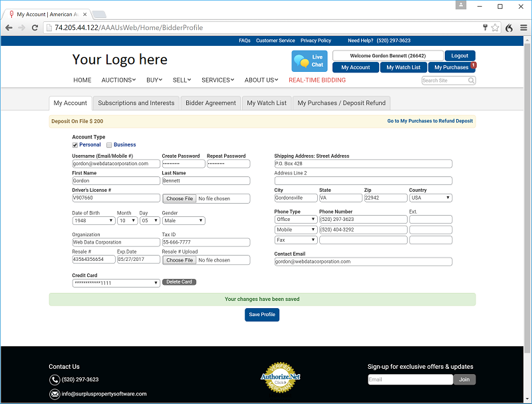Click the flame extension icon
The height and width of the screenshot is (404, 532).
click(509, 28)
